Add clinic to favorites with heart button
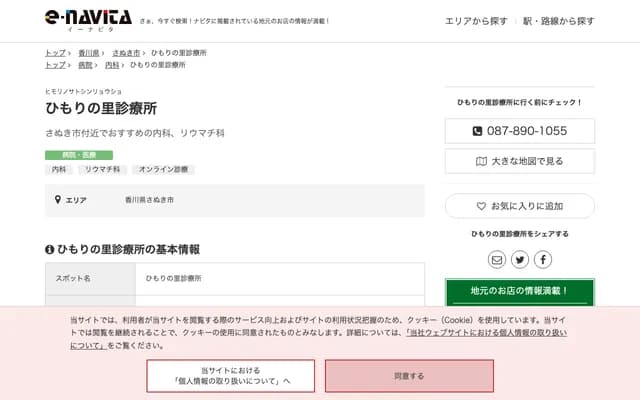Screen dimensions: 640x400 click(519, 205)
